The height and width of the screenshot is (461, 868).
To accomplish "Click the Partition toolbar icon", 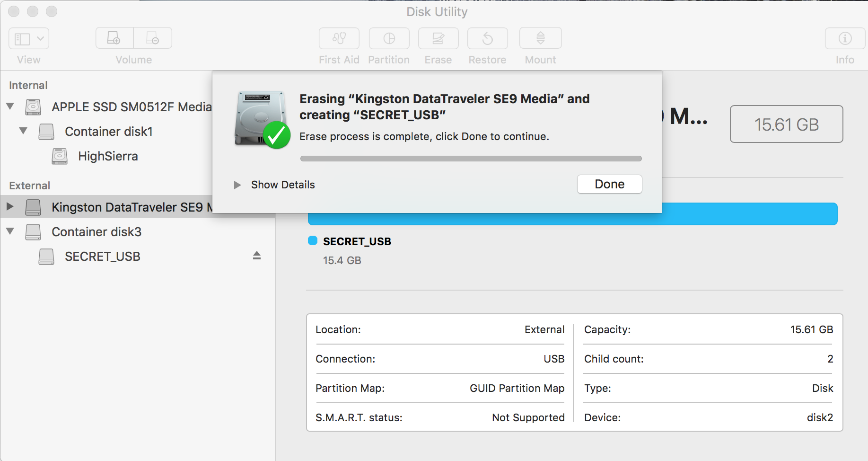I will (x=389, y=38).
